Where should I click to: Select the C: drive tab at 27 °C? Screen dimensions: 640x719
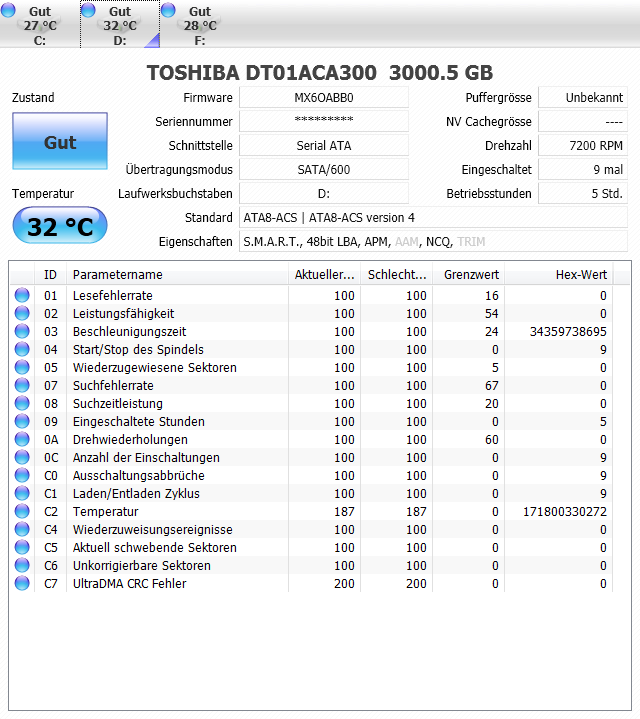click(40, 24)
